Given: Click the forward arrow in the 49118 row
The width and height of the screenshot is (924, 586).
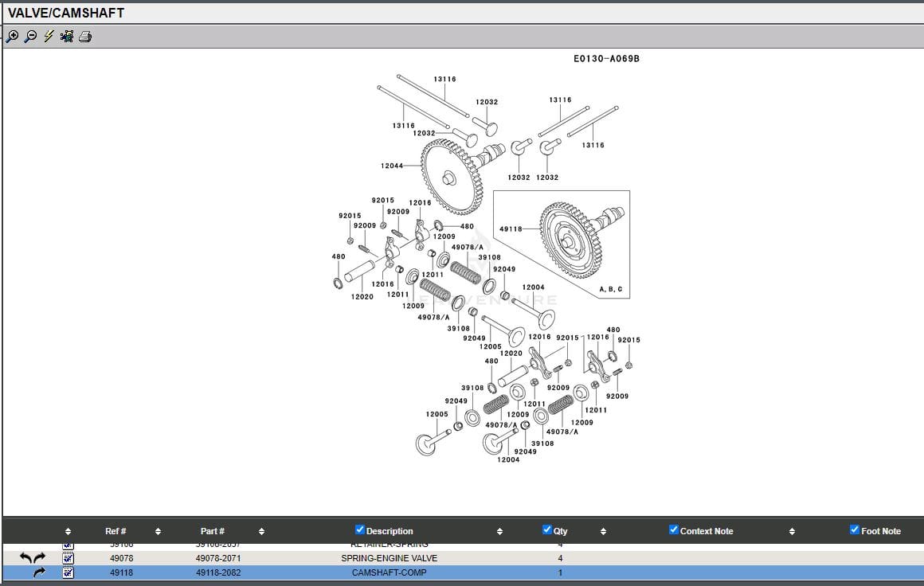Looking at the screenshot, I should click(x=39, y=572).
